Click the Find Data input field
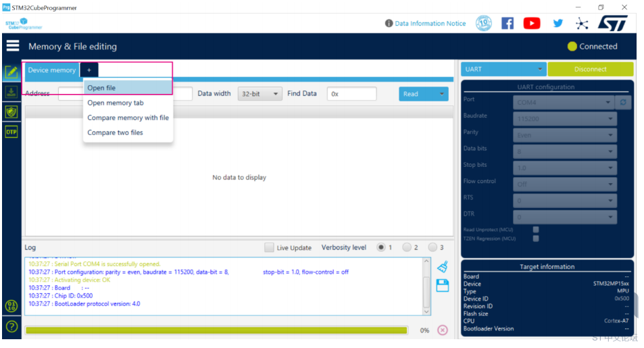This screenshot has height=348, width=644. [x=351, y=94]
